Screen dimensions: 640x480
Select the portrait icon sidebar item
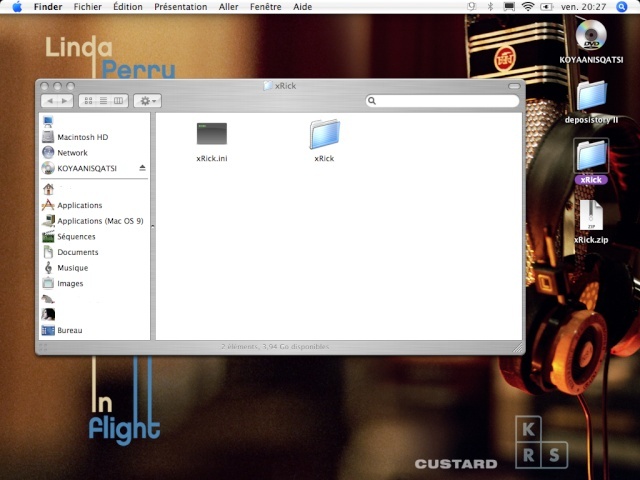(x=48, y=314)
